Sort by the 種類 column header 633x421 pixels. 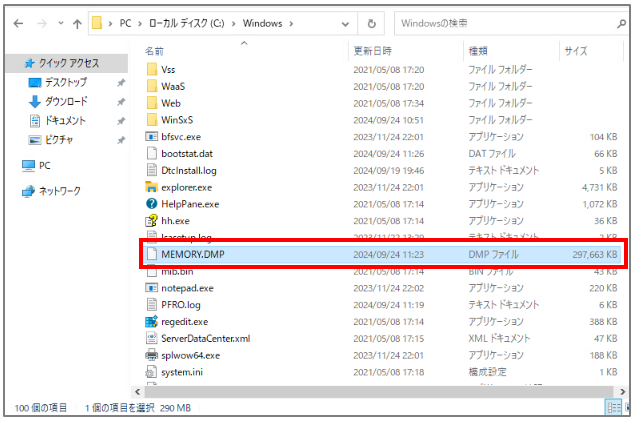(x=478, y=51)
